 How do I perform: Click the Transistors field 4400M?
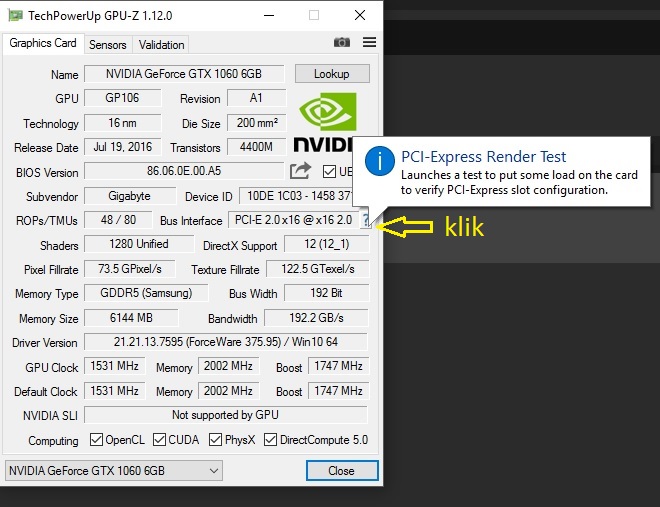[256, 147]
